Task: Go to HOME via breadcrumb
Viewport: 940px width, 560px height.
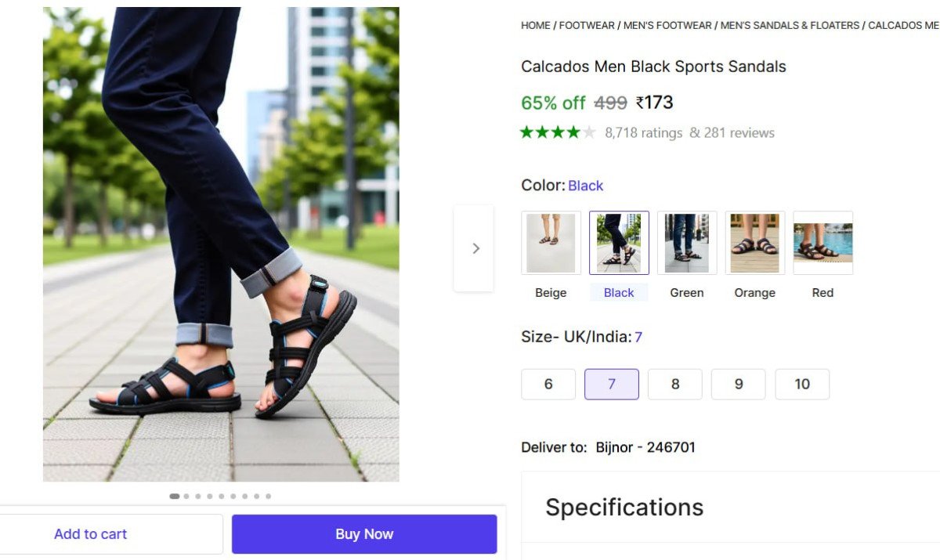Action: coord(535,25)
